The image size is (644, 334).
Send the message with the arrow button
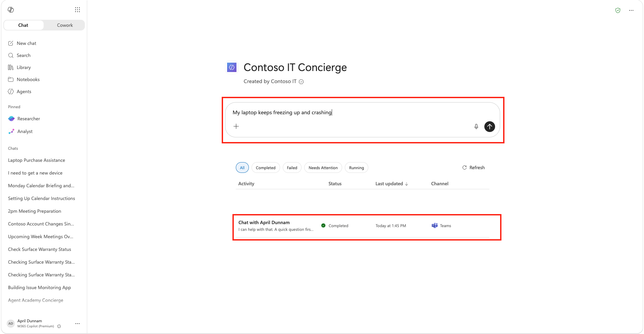coord(490,127)
